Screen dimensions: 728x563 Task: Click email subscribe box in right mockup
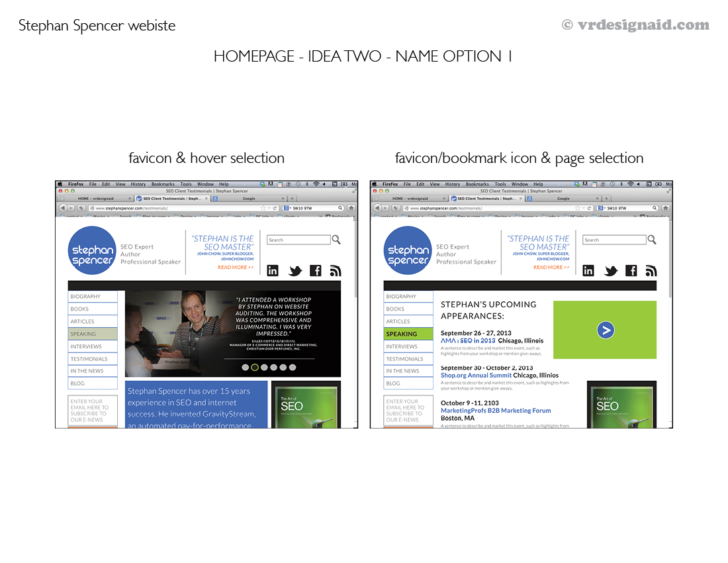[x=408, y=410]
